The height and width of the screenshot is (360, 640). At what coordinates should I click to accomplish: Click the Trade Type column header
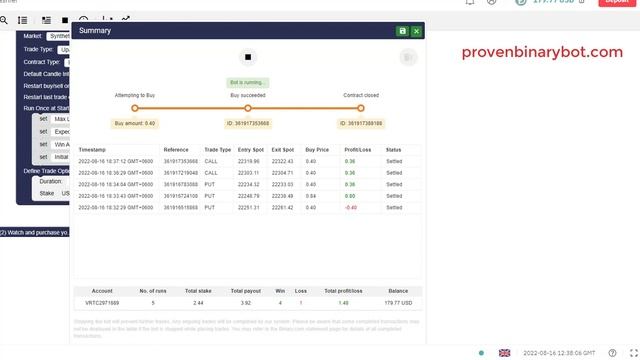click(x=218, y=150)
